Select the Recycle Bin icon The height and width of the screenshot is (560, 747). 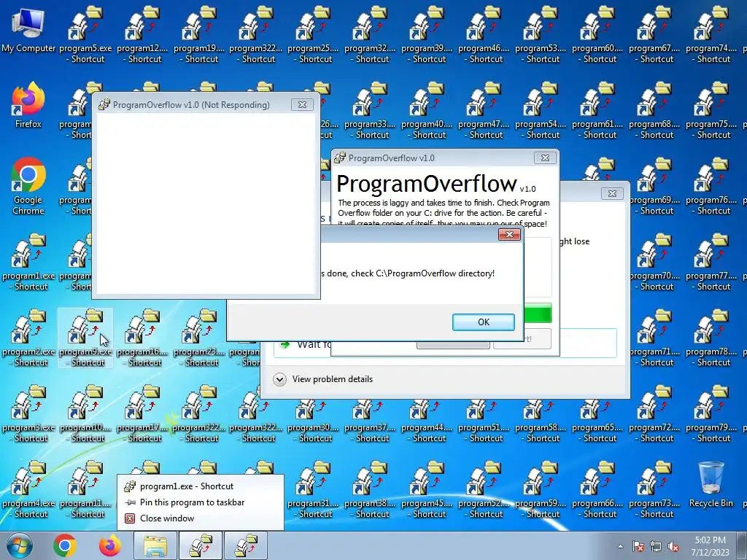[x=711, y=484]
